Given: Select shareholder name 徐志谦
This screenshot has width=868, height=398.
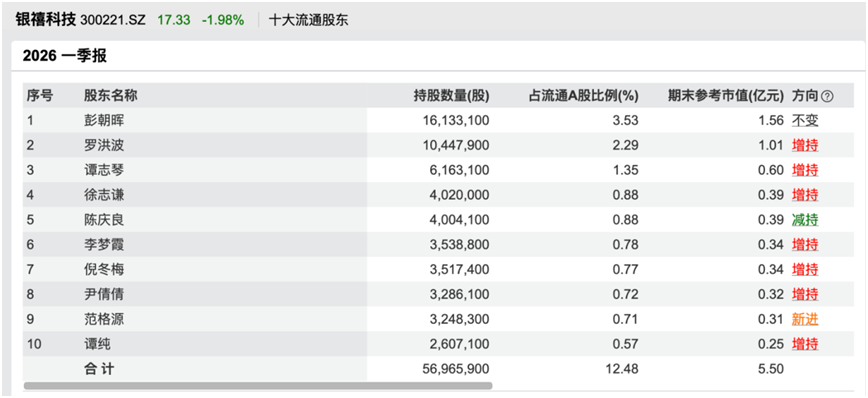Looking at the screenshot, I should 104,195.
